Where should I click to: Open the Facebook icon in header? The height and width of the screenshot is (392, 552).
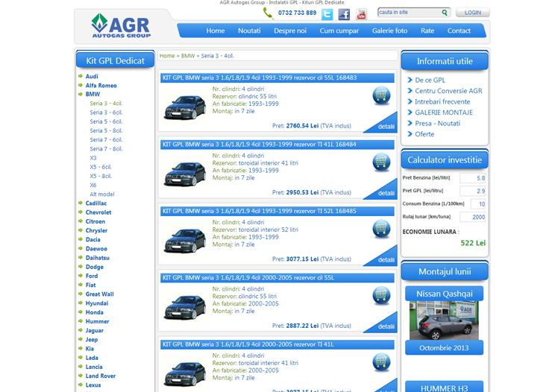click(344, 14)
